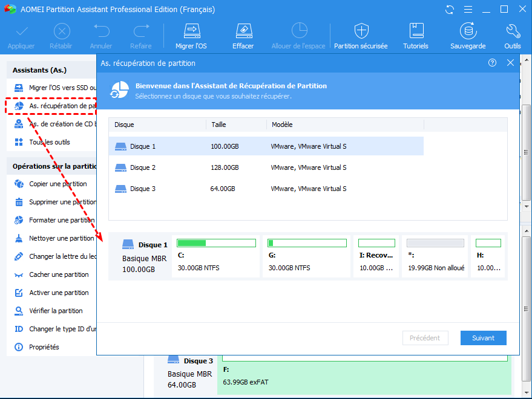Choose Cacher une partition operation
The height and width of the screenshot is (399, 532).
51,274
